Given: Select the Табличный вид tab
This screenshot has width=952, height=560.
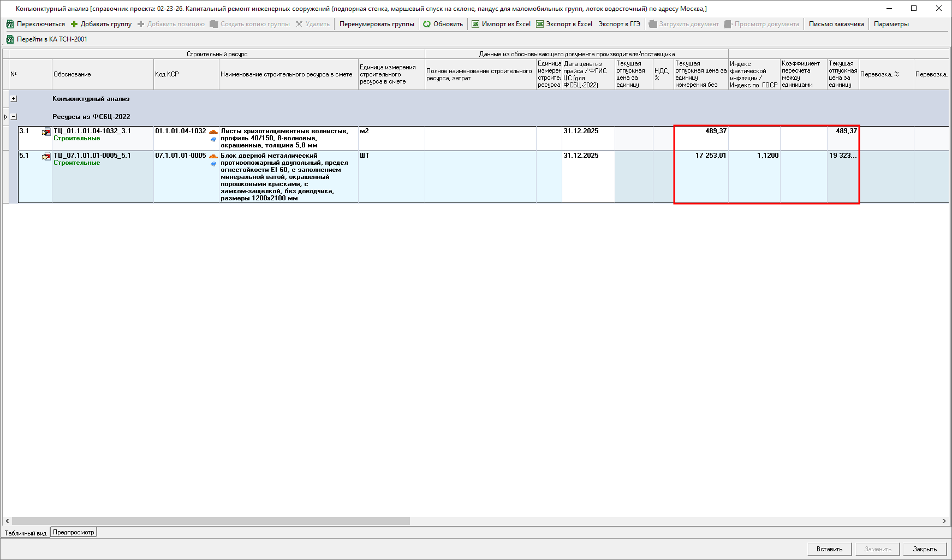Looking at the screenshot, I should click(25, 533).
